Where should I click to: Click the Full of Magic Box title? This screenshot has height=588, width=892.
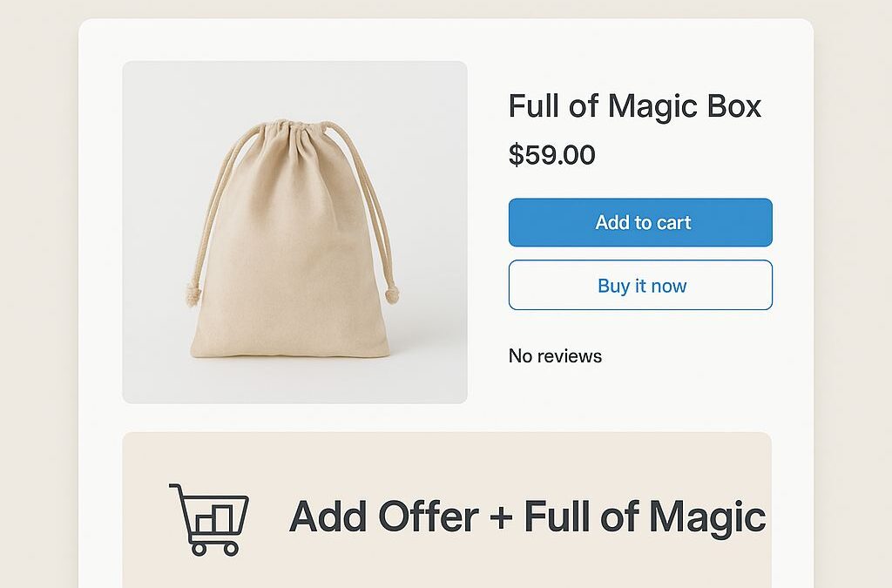point(634,106)
